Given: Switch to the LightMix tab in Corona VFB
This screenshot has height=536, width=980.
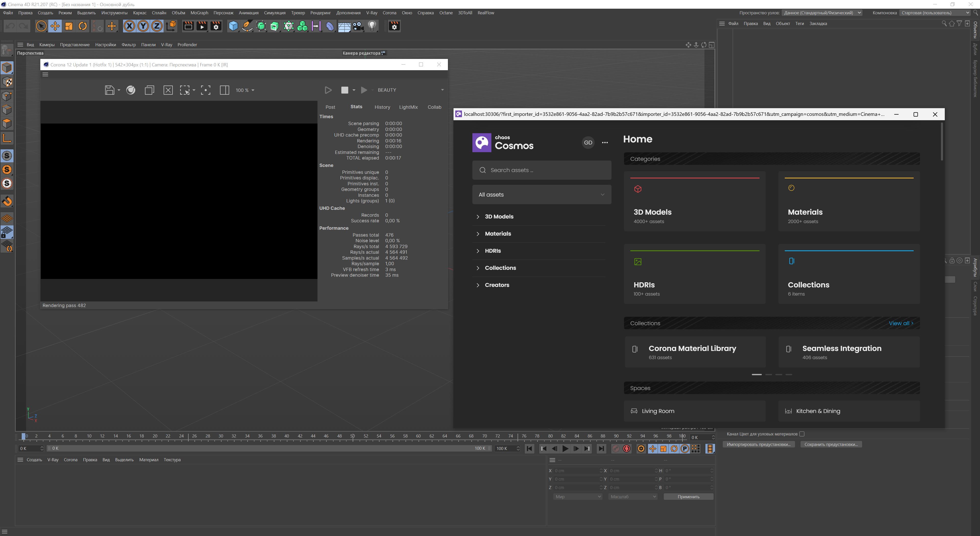Looking at the screenshot, I should 408,107.
